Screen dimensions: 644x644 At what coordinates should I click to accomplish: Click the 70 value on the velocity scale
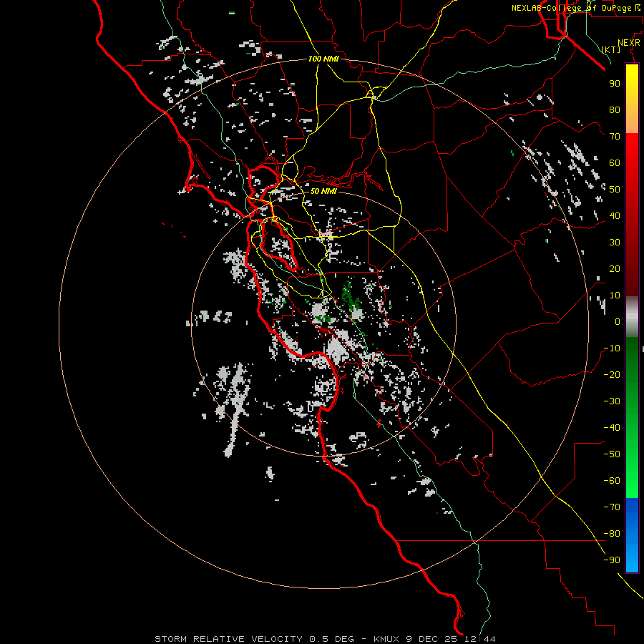pyautogui.click(x=615, y=137)
